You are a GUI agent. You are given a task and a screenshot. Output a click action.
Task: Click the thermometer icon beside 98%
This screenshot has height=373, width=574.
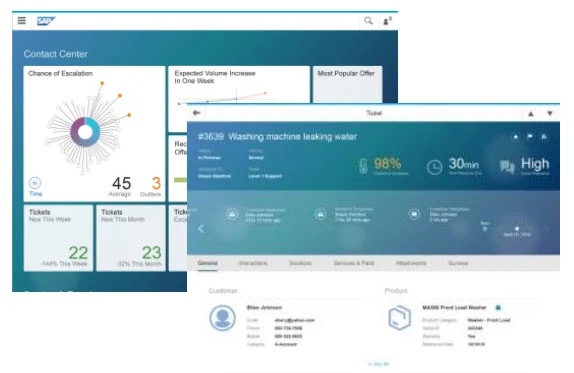tap(363, 166)
